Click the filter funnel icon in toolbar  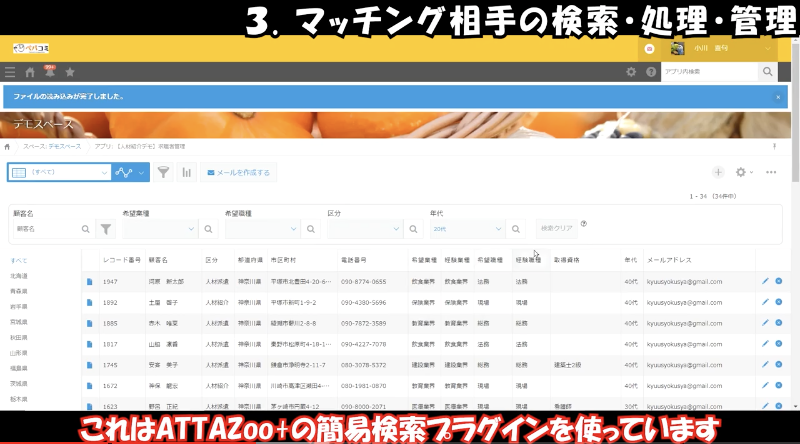click(x=163, y=172)
